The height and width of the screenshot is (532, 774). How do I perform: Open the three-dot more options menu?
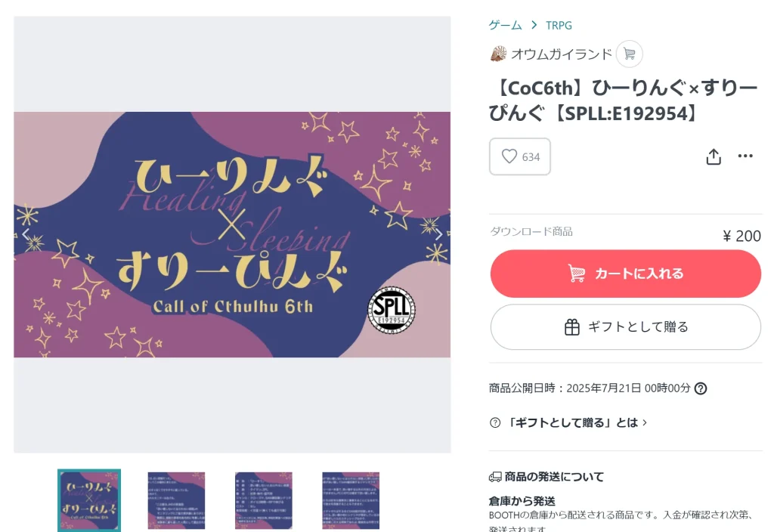745,156
